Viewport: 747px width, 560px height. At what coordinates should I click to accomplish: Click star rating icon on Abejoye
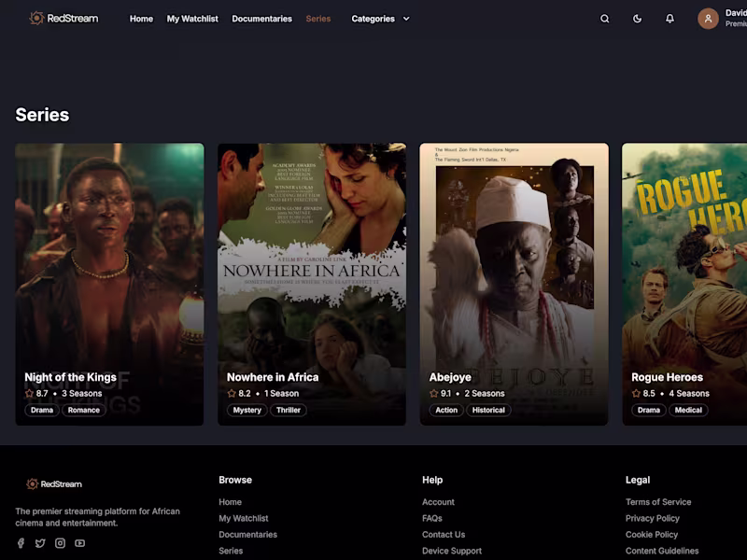click(x=433, y=393)
